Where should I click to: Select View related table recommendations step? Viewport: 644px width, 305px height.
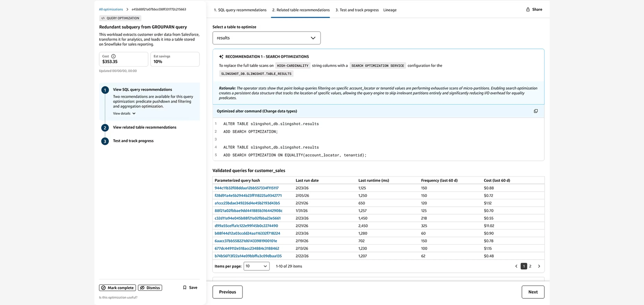145,127
